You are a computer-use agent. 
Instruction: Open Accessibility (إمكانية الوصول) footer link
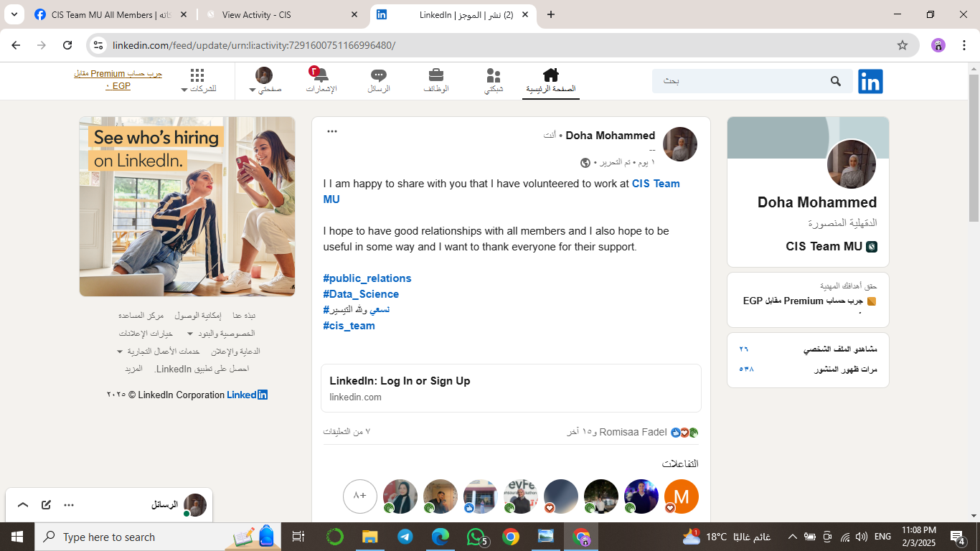tap(198, 316)
